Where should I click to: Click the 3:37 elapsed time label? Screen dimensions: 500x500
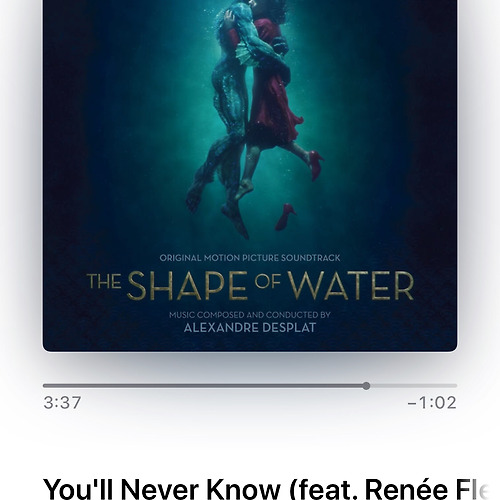(x=62, y=403)
